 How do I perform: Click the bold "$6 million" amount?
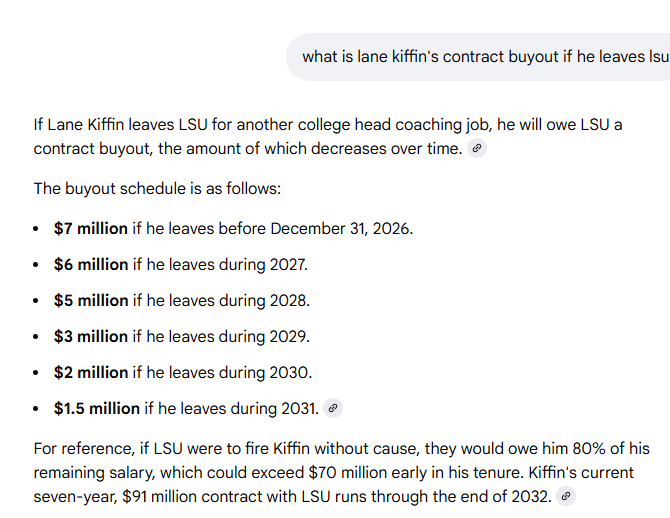coord(91,264)
